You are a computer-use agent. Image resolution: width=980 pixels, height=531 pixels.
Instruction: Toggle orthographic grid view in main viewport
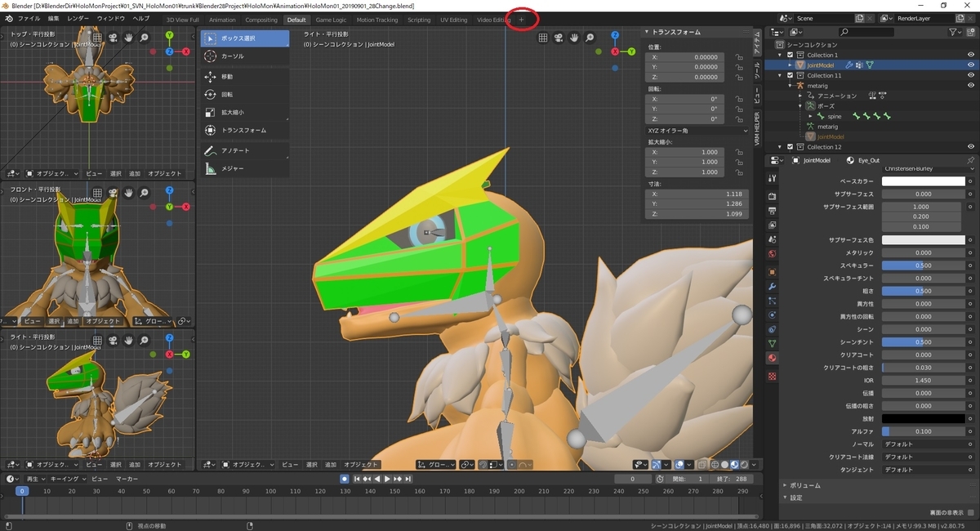click(542, 37)
